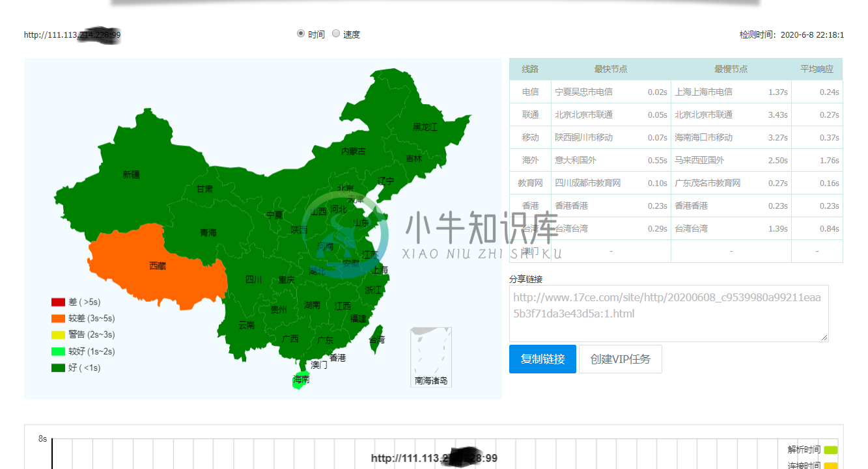This screenshot has width=868, height=469.
Task: Click 四川 region on the map
Action: (253, 280)
